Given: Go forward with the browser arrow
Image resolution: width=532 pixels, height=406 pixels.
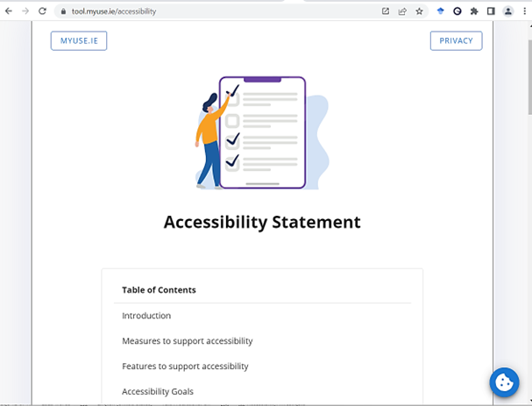Looking at the screenshot, I should coord(25,11).
